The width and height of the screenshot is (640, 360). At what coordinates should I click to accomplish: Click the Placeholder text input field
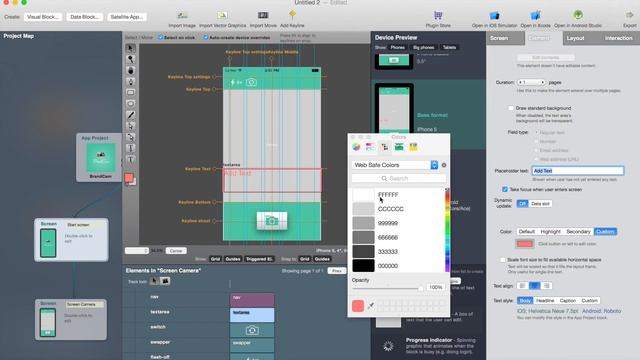[578, 171]
